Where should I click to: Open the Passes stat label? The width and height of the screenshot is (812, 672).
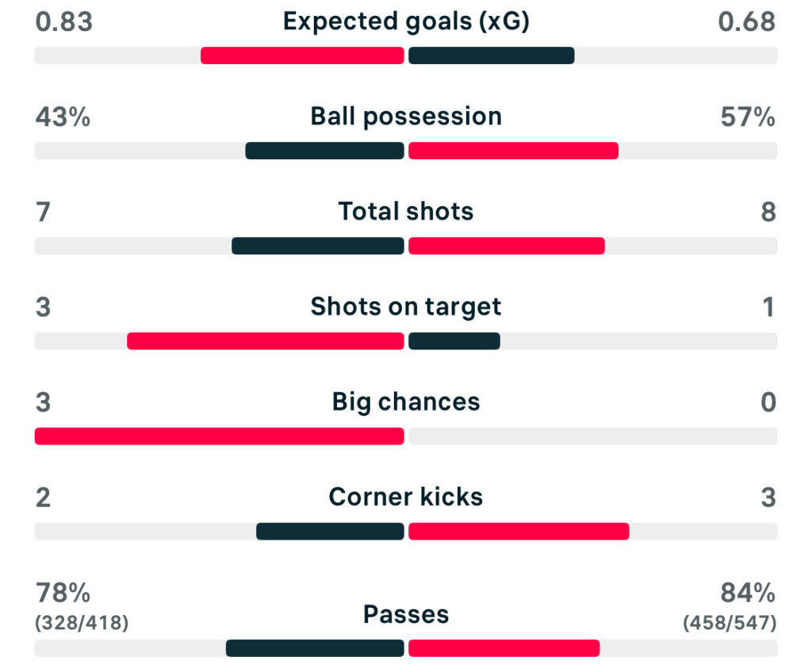(406, 614)
